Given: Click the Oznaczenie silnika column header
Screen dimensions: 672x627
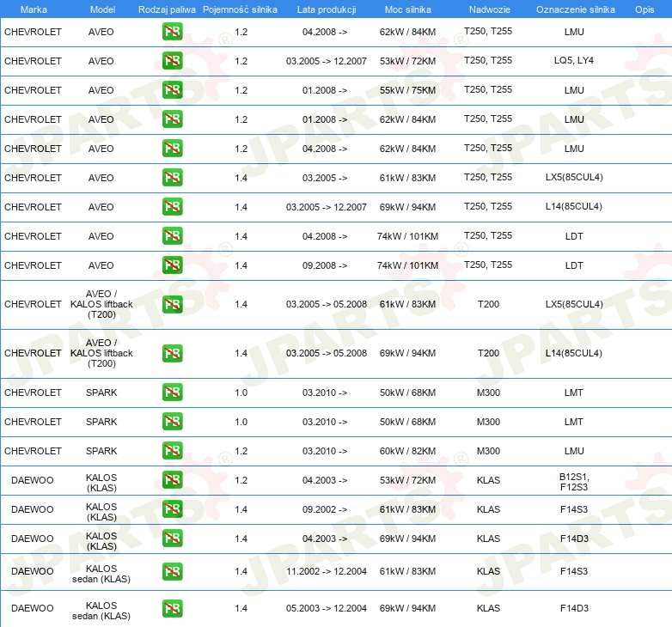Looking at the screenshot, I should click(x=576, y=9).
